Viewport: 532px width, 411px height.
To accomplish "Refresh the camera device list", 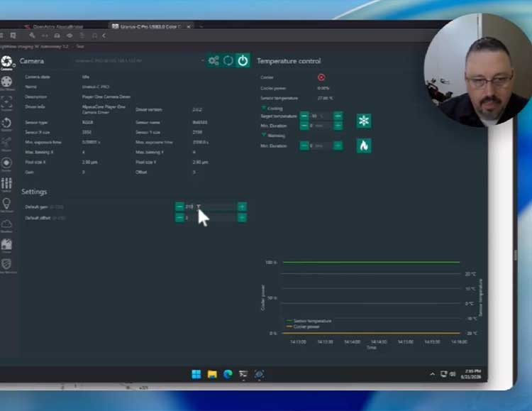I will coord(228,61).
